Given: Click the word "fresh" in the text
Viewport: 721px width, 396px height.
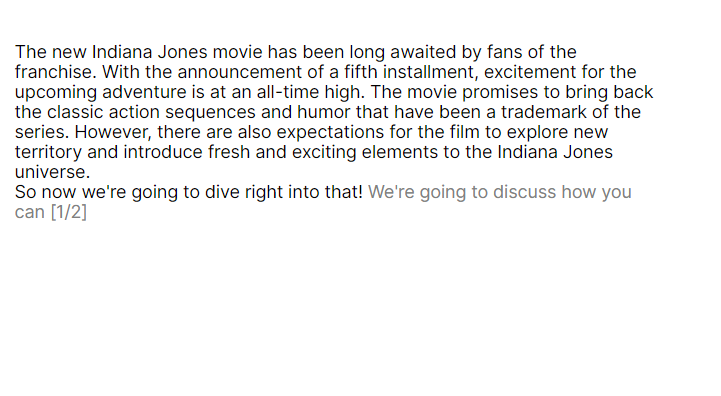Looking at the screenshot, I should (229, 152).
